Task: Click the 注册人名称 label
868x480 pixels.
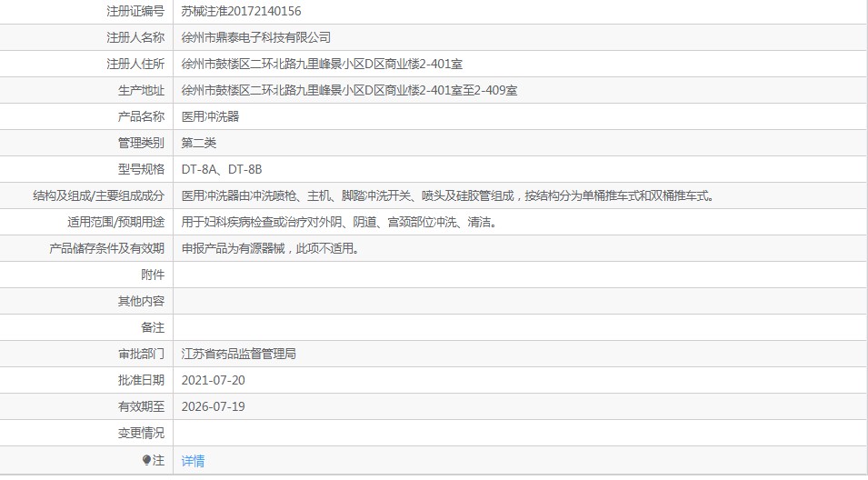Action: point(135,37)
